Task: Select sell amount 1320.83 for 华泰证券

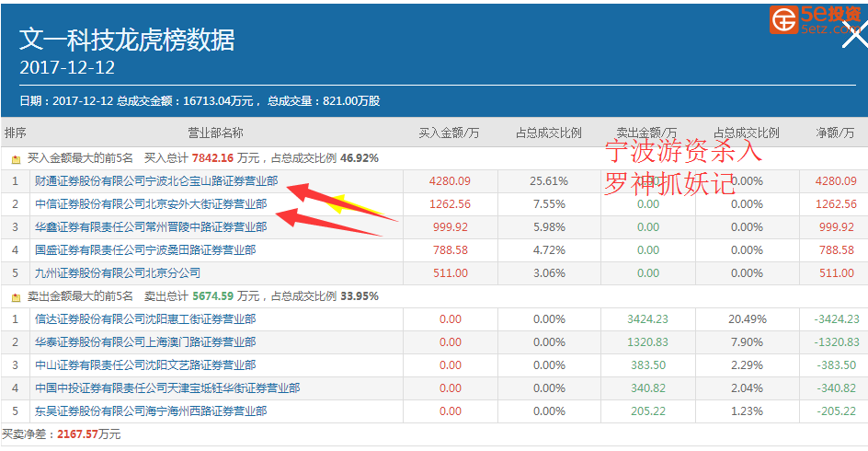Action: (x=647, y=341)
